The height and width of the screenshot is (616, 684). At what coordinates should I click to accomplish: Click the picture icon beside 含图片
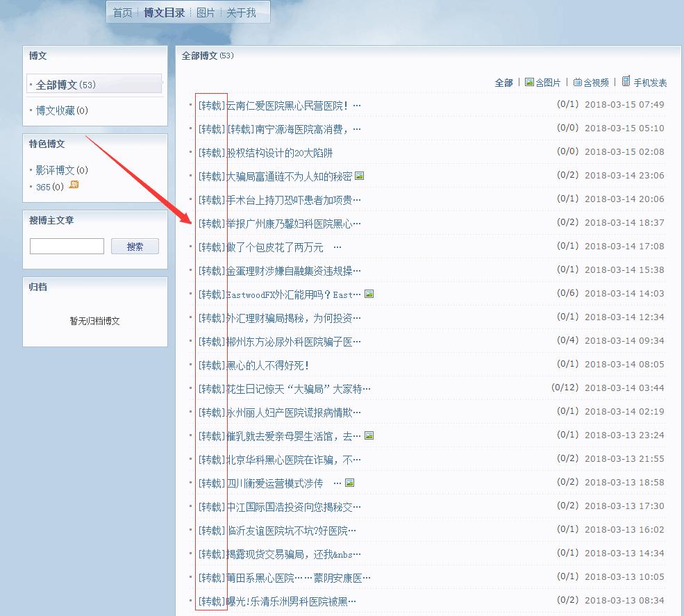coord(529,82)
